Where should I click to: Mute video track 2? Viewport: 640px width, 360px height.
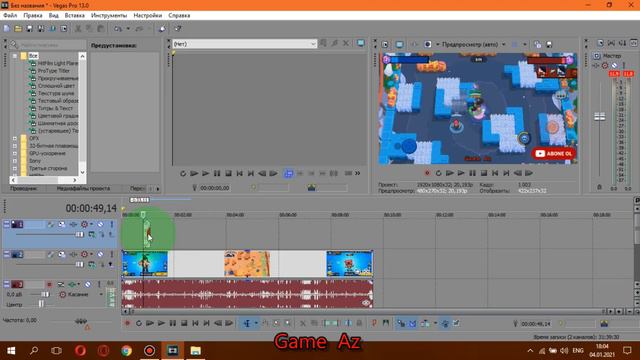[x=100, y=254]
